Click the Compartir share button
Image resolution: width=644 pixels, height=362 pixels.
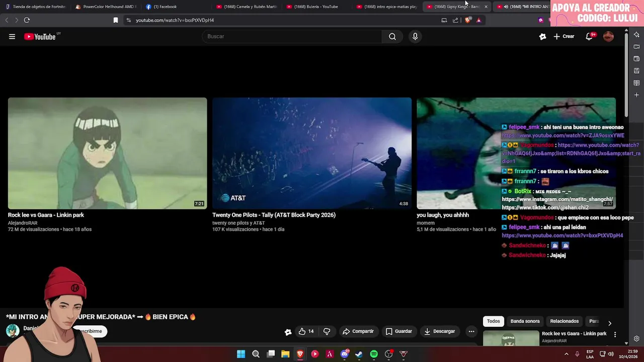point(358,331)
